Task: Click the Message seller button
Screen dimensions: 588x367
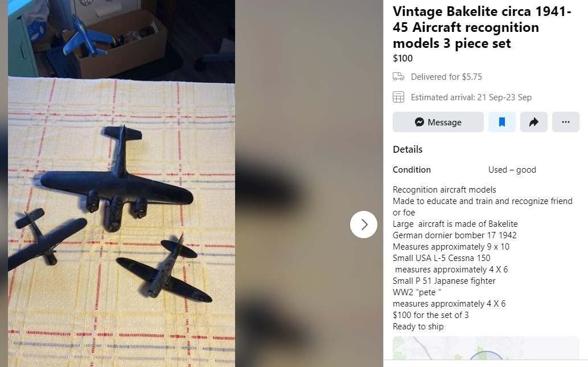Action: (x=438, y=122)
